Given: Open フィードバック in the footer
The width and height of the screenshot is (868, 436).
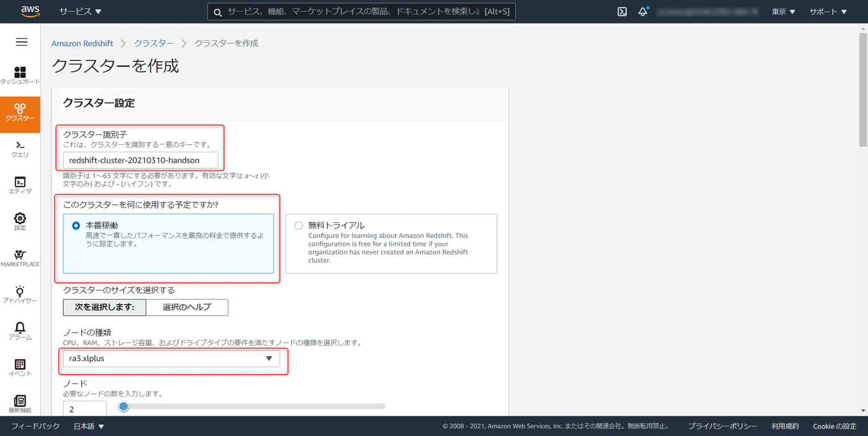Looking at the screenshot, I should [35, 426].
